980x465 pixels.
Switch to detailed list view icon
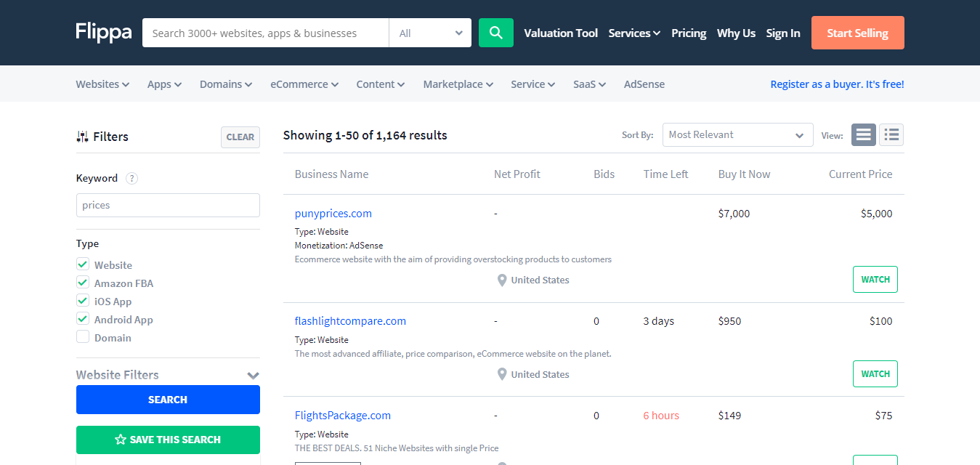(891, 134)
